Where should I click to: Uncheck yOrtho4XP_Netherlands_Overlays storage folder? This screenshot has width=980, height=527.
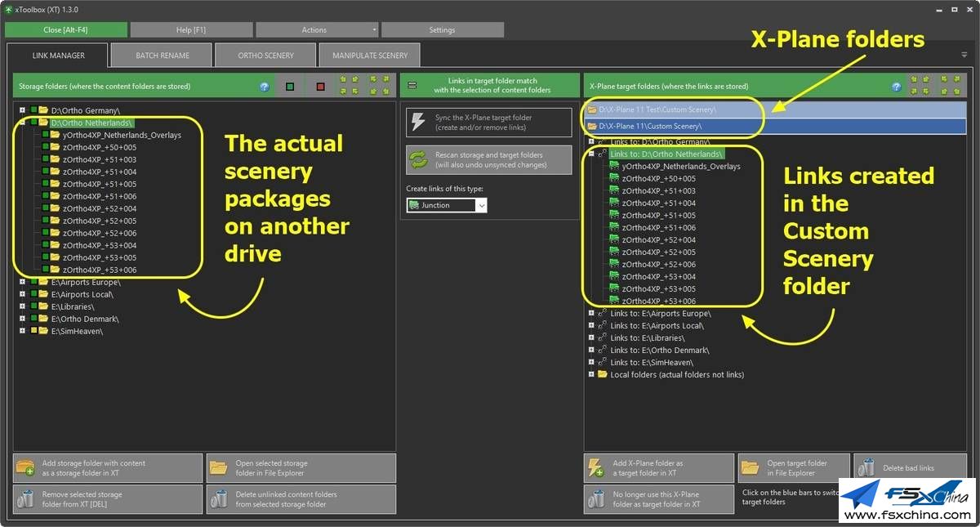[x=46, y=135]
